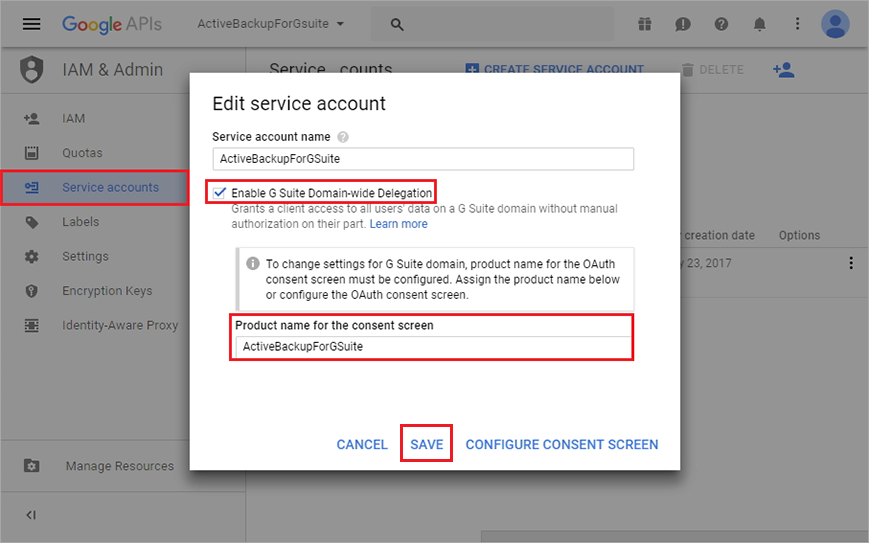Screen dimensions: 869x543
Task: Click the add member person icon
Action: [784, 70]
